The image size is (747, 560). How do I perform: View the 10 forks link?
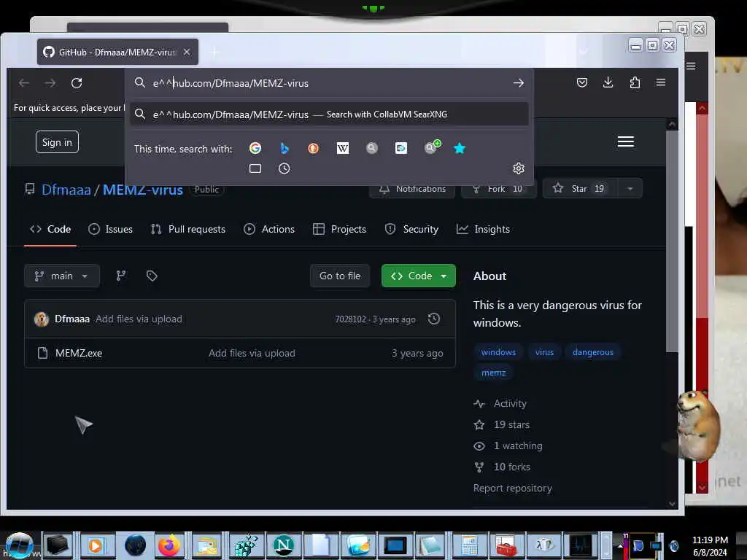click(x=511, y=467)
